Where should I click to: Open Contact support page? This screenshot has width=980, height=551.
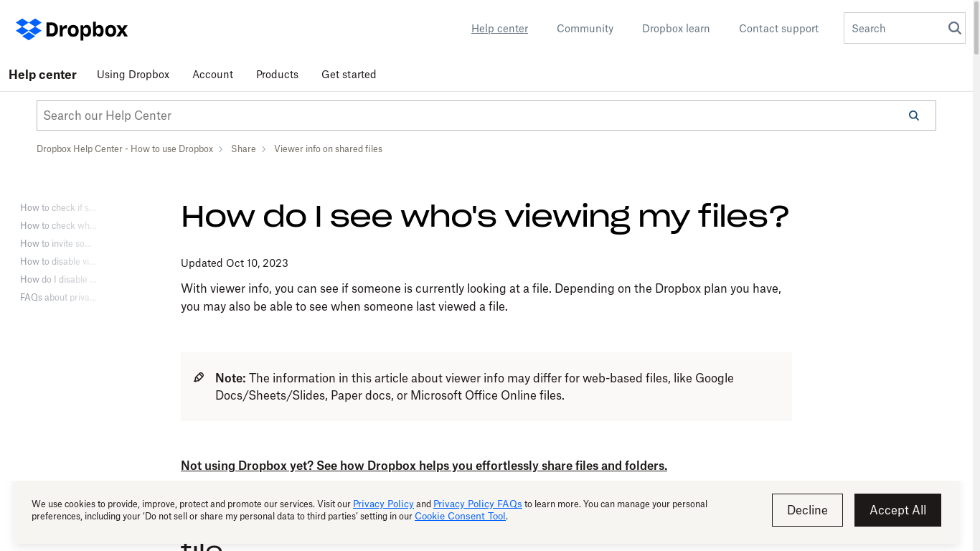pyautogui.click(x=778, y=29)
